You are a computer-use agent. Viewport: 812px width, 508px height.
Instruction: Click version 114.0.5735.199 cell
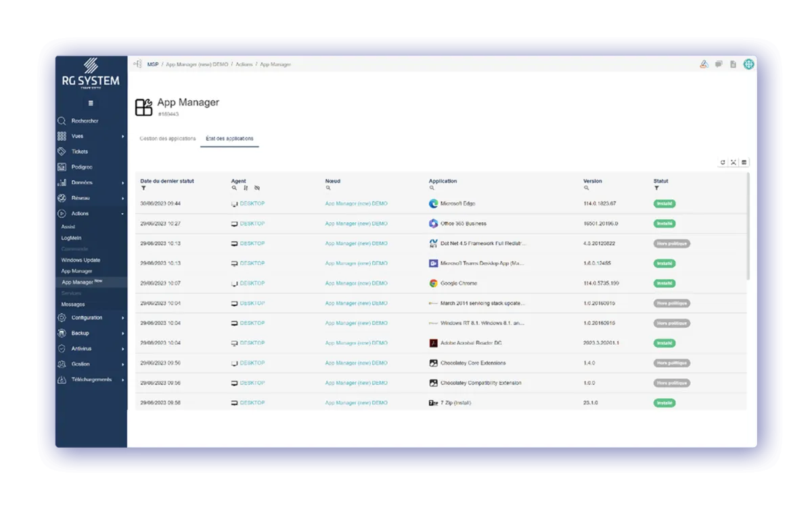click(x=601, y=283)
